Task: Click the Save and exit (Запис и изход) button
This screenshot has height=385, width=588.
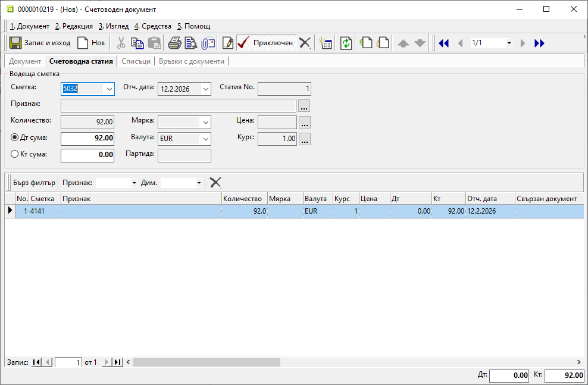Action: (x=40, y=43)
